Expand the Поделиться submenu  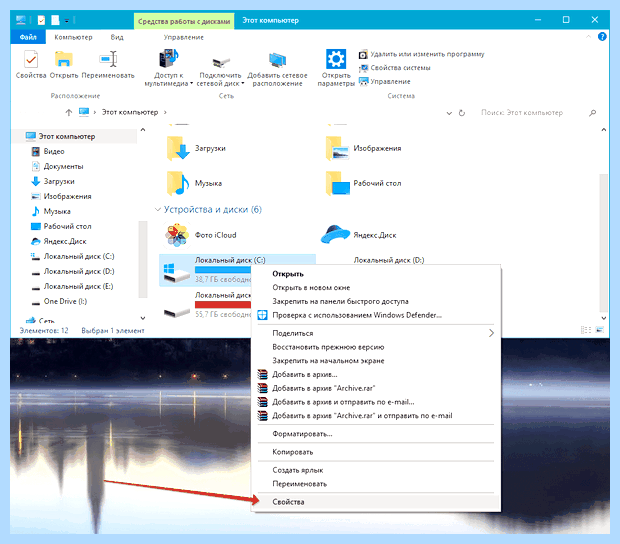point(376,333)
